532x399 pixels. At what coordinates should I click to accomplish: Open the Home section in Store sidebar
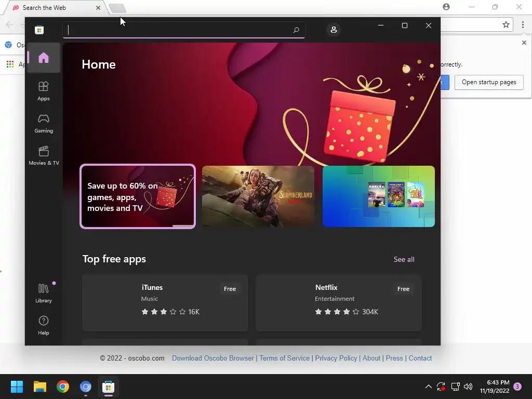tap(44, 58)
